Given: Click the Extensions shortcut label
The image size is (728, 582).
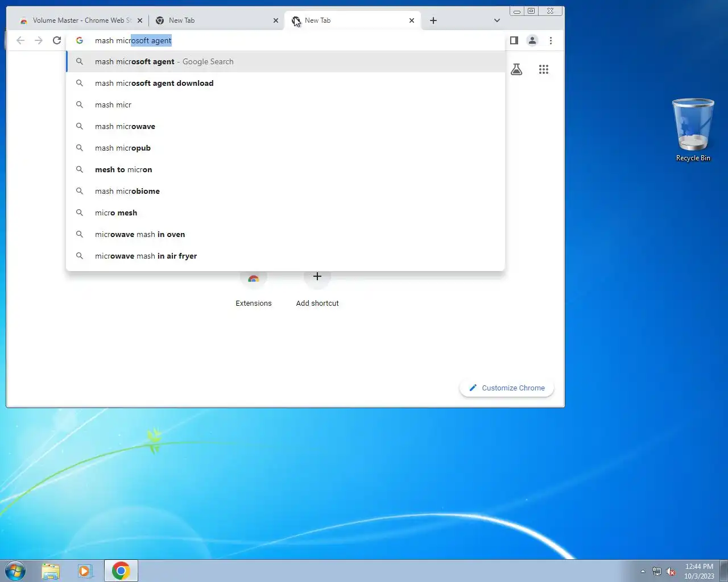Looking at the screenshot, I should [x=254, y=303].
